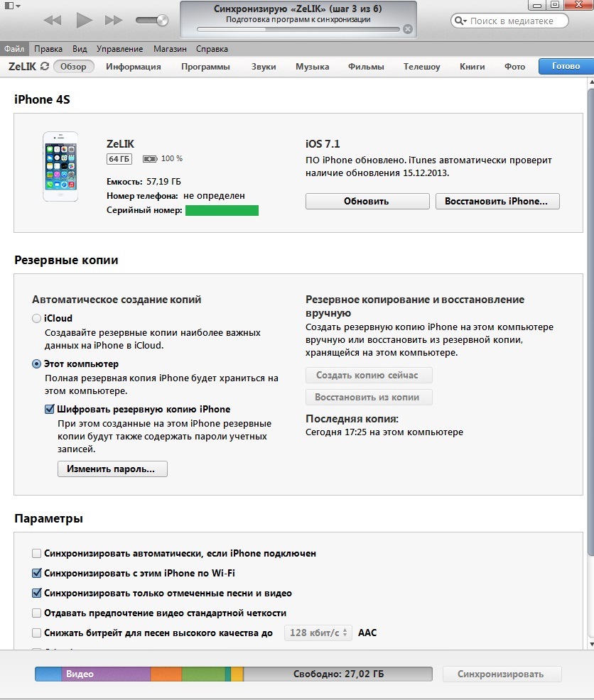Open the Правка menu
The width and height of the screenshot is (594, 700).
click(x=48, y=49)
